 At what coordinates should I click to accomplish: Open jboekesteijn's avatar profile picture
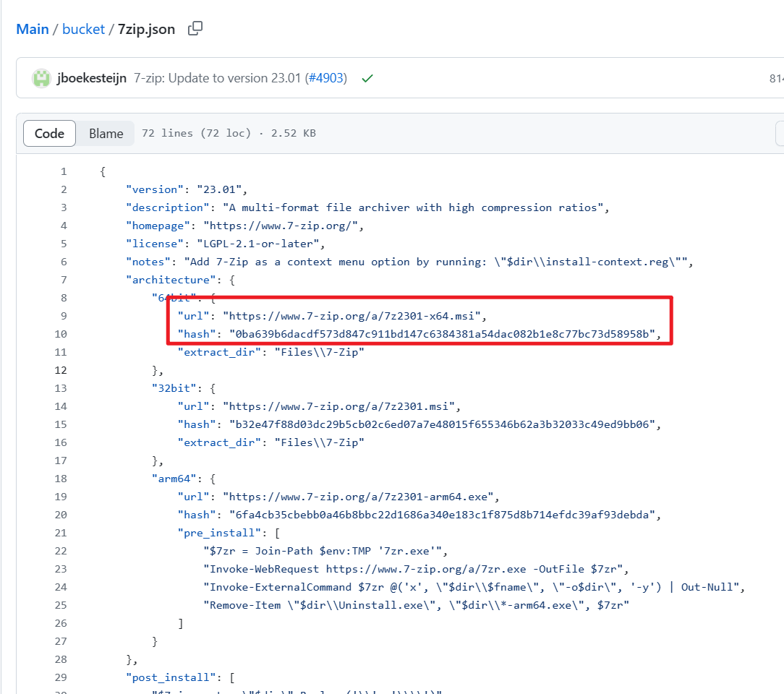(41, 79)
